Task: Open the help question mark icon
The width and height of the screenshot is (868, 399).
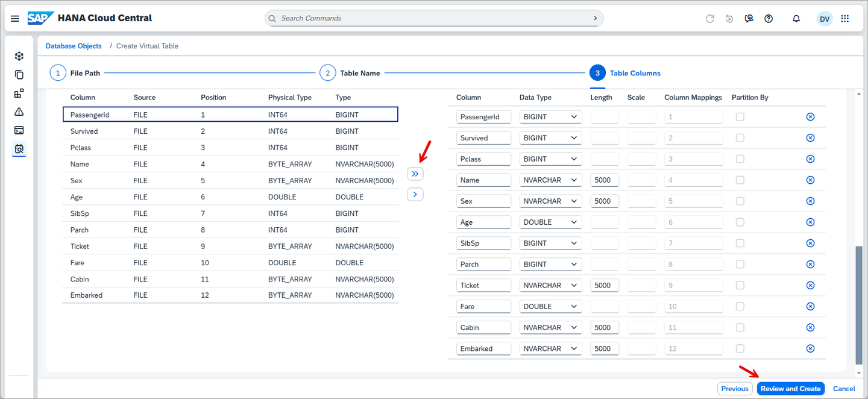Action: click(769, 19)
